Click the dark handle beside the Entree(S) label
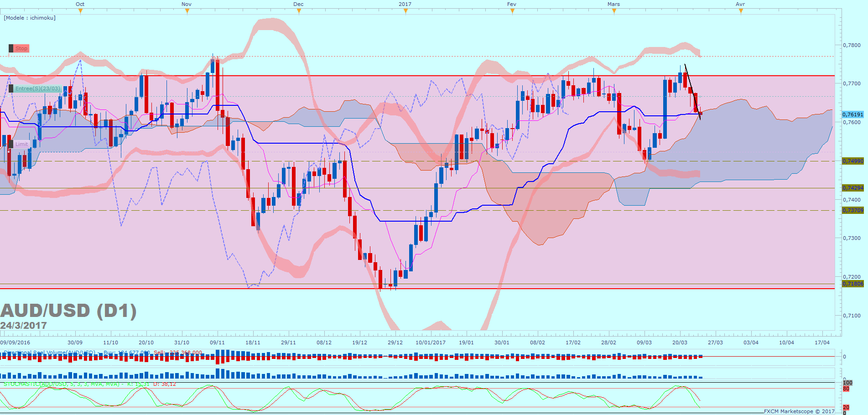This screenshot has height=415, width=868. click(x=11, y=88)
